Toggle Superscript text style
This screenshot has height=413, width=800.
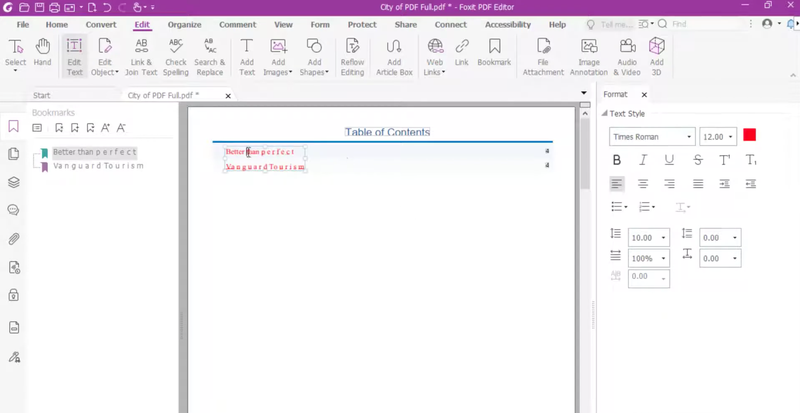pos(724,160)
